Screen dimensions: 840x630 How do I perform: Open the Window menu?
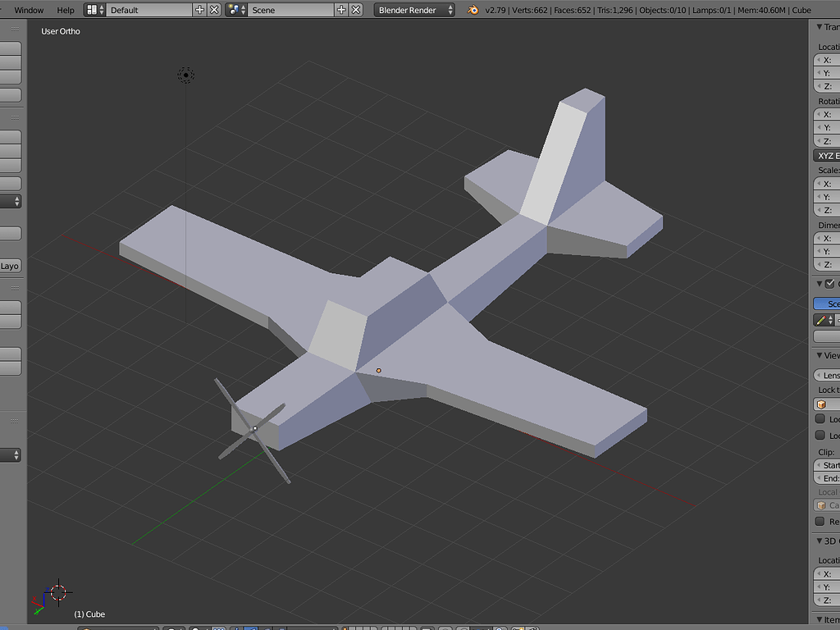29,10
